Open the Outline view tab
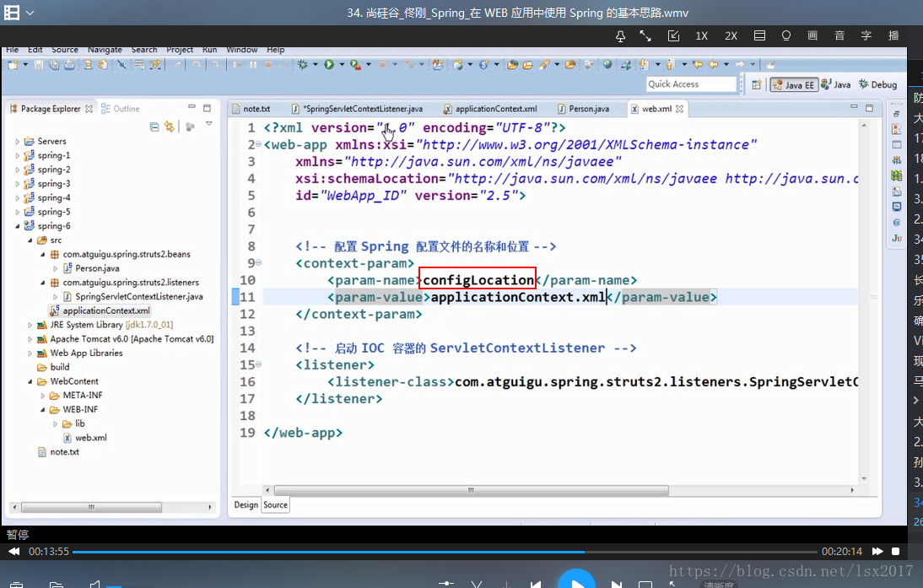The height and width of the screenshot is (588, 923). pos(120,109)
